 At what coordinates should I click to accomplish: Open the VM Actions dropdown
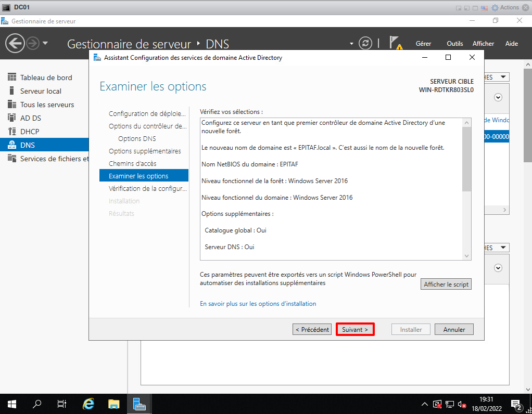click(x=505, y=7)
